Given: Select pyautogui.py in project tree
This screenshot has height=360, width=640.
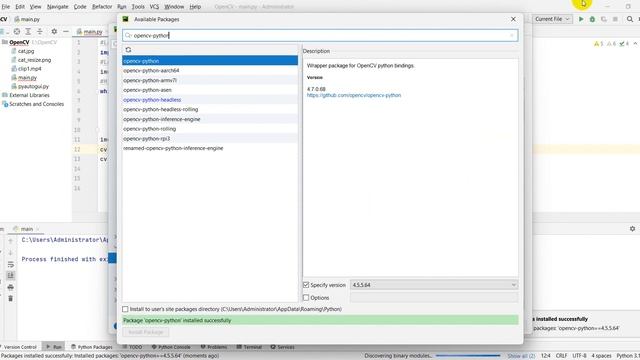Looking at the screenshot, I should point(33,87).
